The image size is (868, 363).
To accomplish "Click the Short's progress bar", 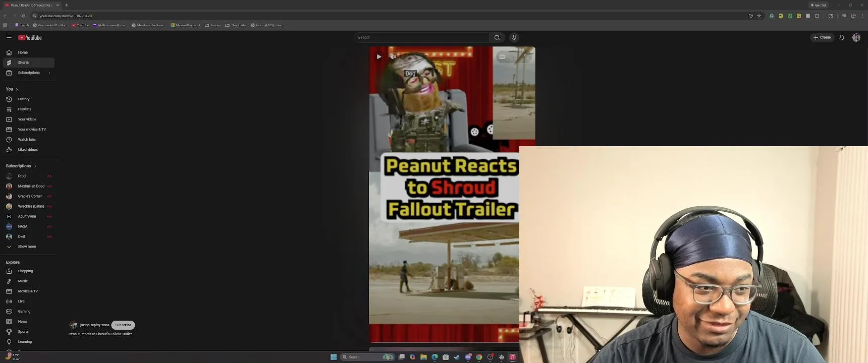I will click(x=444, y=343).
